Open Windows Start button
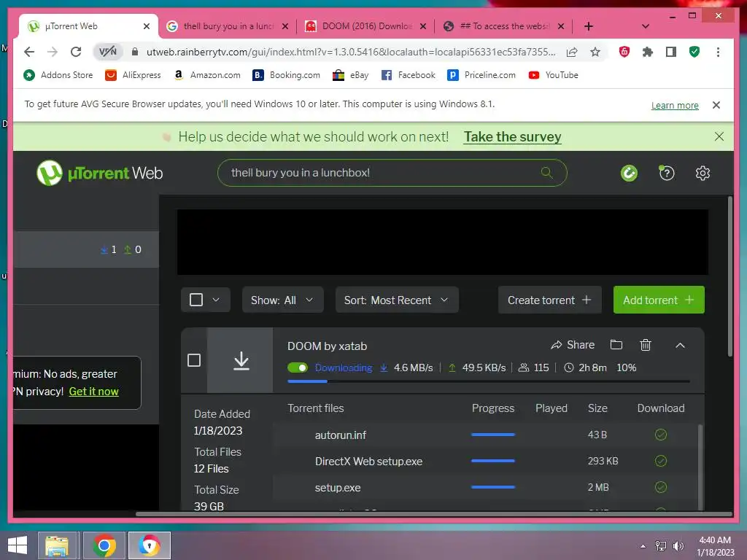Screen dimensions: 747x560 (18, 545)
